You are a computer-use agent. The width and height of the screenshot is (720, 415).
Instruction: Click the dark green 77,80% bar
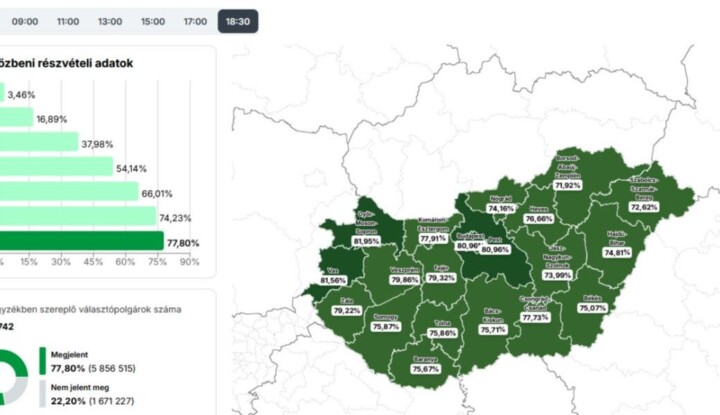pos(80,242)
